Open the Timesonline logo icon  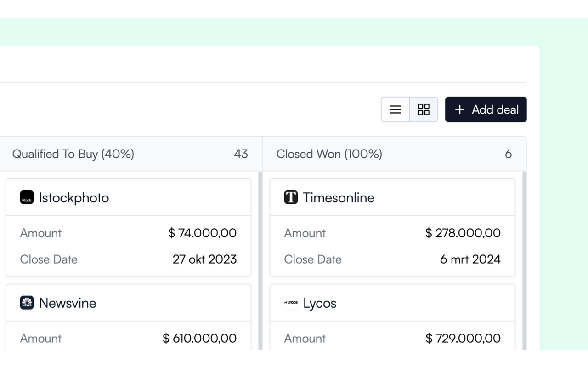coord(291,197)
